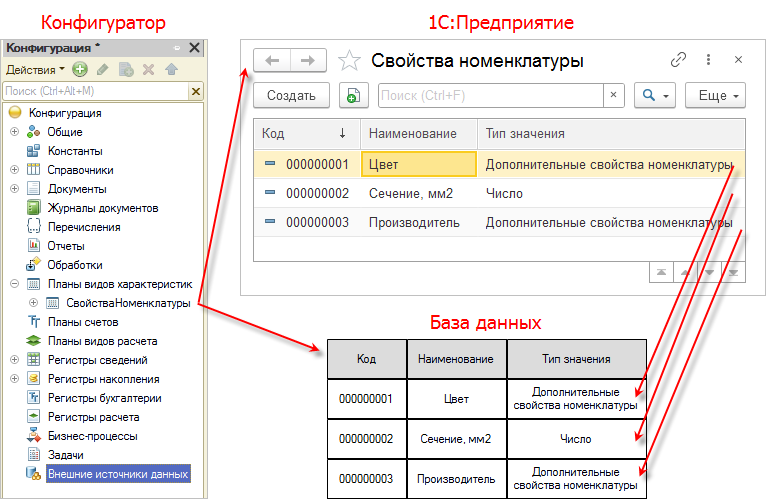The image size is (766, 499).
Task: Click the Поиск (Ctrl+Alt+M) search field
Action: tap(95, 91)
